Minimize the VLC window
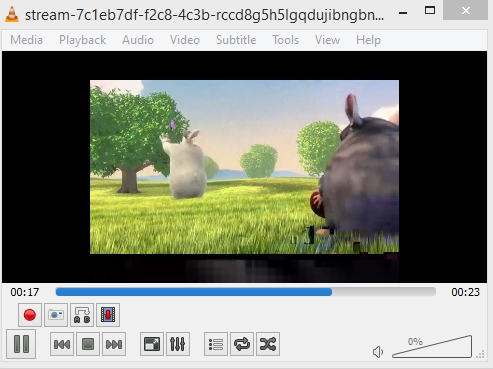 403,13
